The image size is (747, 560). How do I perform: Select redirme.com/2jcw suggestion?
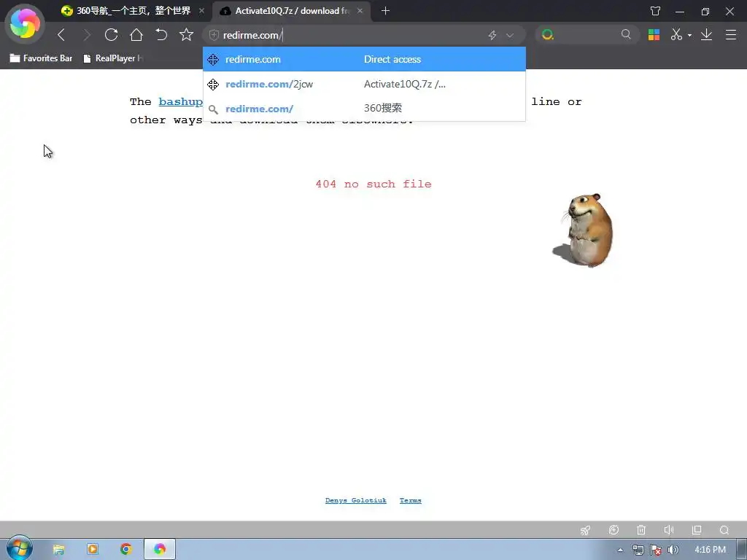point(365,85)
